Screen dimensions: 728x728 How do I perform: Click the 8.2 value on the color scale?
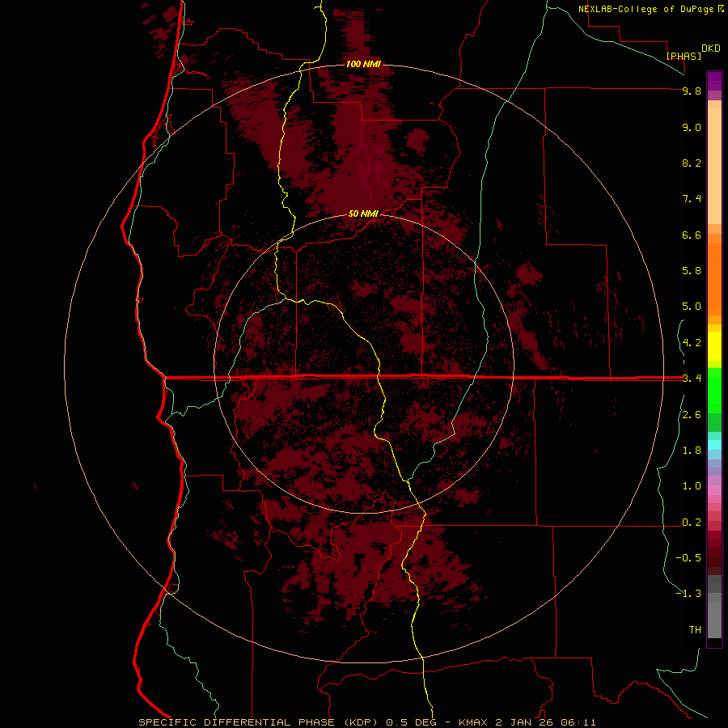pyautogui.click(x=692, y=163)
